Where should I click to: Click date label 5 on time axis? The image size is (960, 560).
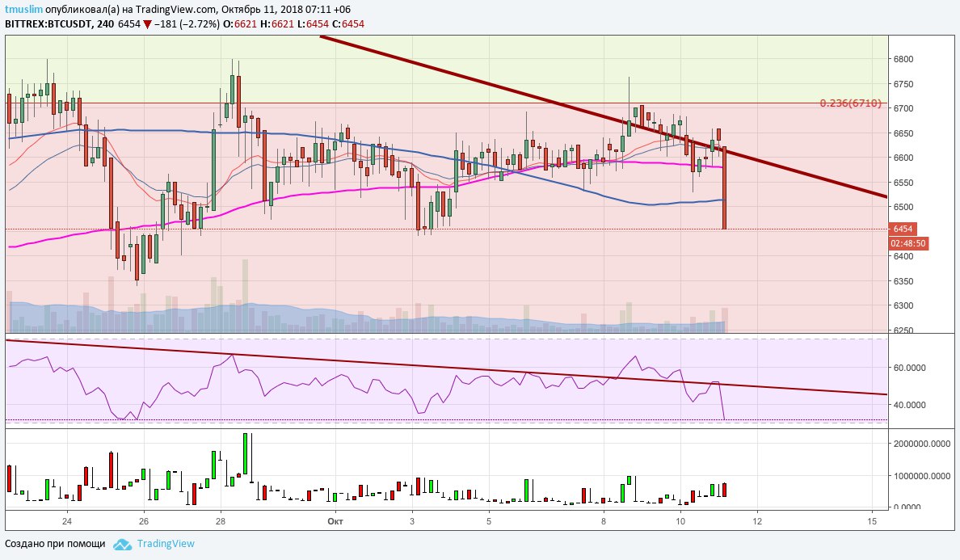tap(489, 521)
